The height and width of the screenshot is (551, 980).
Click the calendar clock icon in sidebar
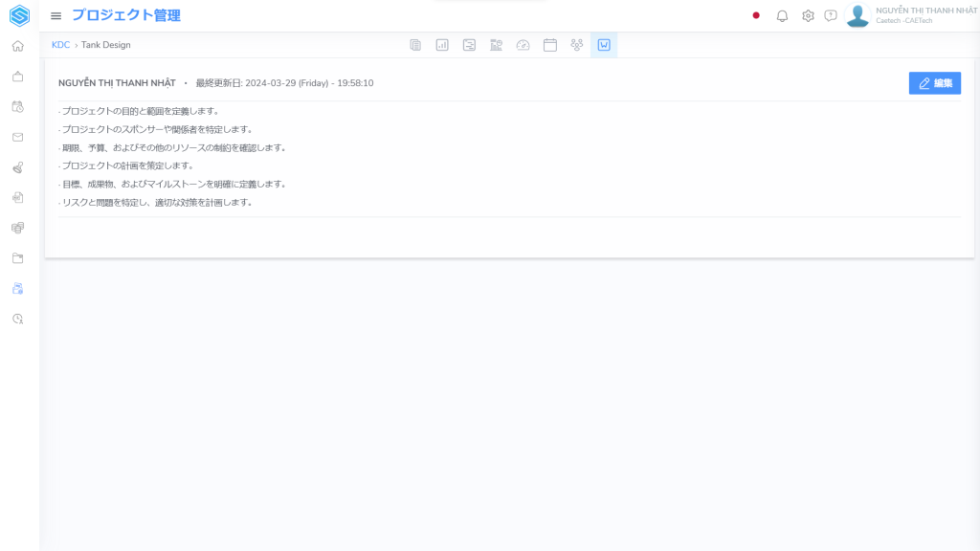[x=18, y=106]
